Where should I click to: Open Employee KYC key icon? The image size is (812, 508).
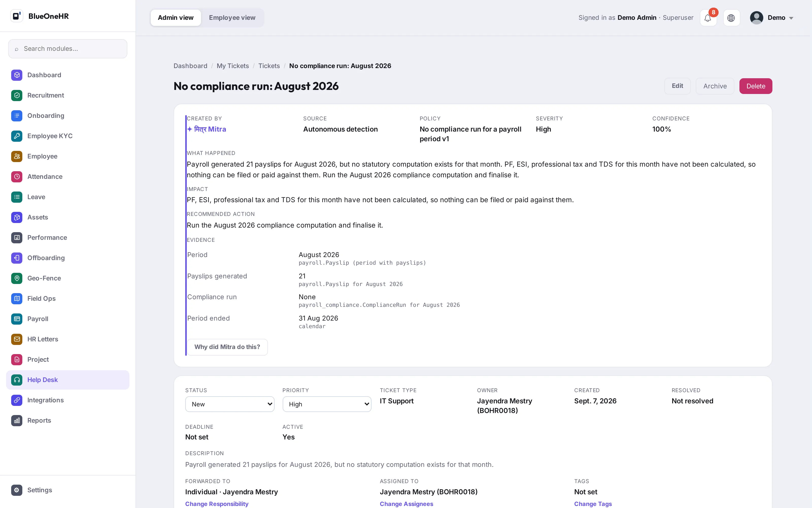click(17, 136)
